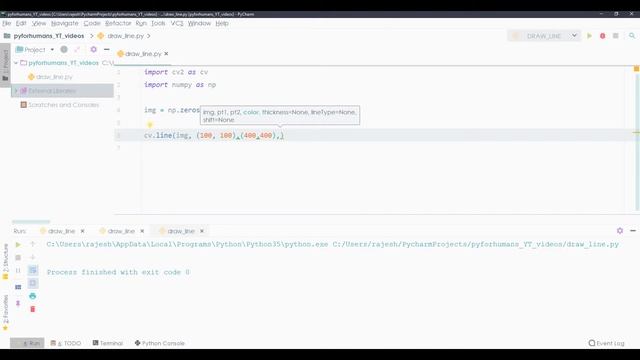The height and width of the screenshot is (360, 640).
Task: Collapse the pyforhumans_YT_videos project folder
Action: tap(16, 63)
